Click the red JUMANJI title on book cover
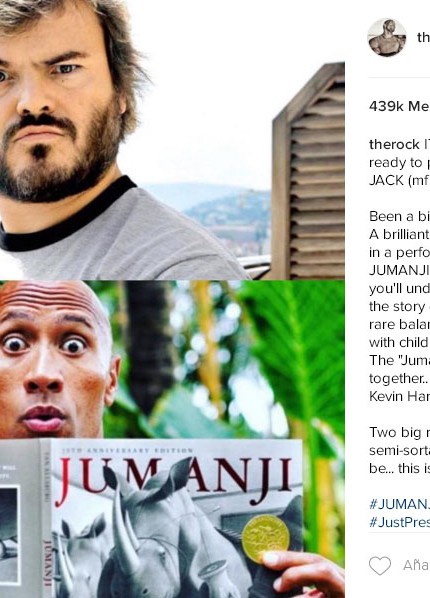This screenshot has width=430, height=598. tap(176, 478)
